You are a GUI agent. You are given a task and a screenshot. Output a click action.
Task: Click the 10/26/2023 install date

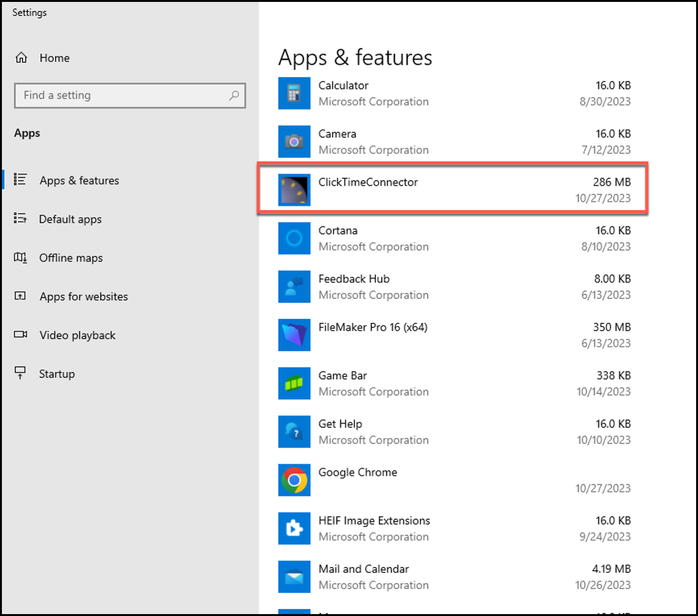coord(603,585)
